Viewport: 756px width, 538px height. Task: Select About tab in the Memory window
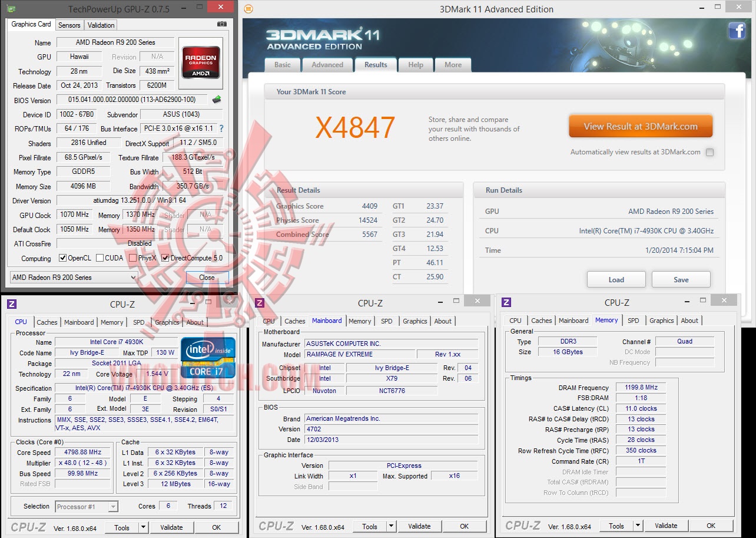[x=689, y=321]
